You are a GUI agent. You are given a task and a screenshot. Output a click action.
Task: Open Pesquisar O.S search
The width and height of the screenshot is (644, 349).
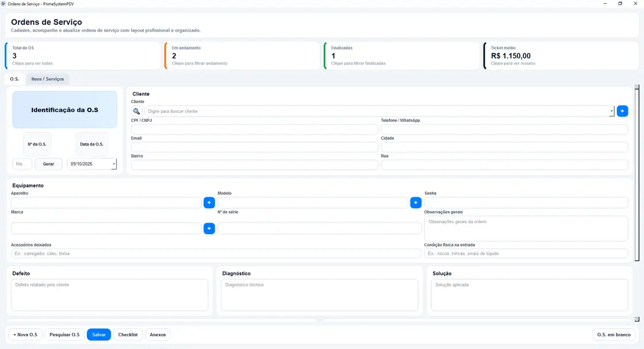pyautogui.click(x=64, y=335)
